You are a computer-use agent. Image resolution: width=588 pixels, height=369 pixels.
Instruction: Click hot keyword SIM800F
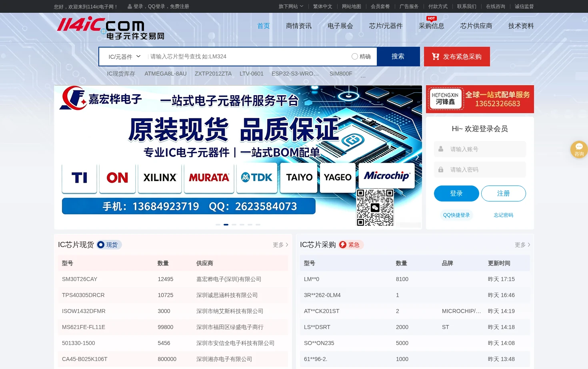[341, 74]
